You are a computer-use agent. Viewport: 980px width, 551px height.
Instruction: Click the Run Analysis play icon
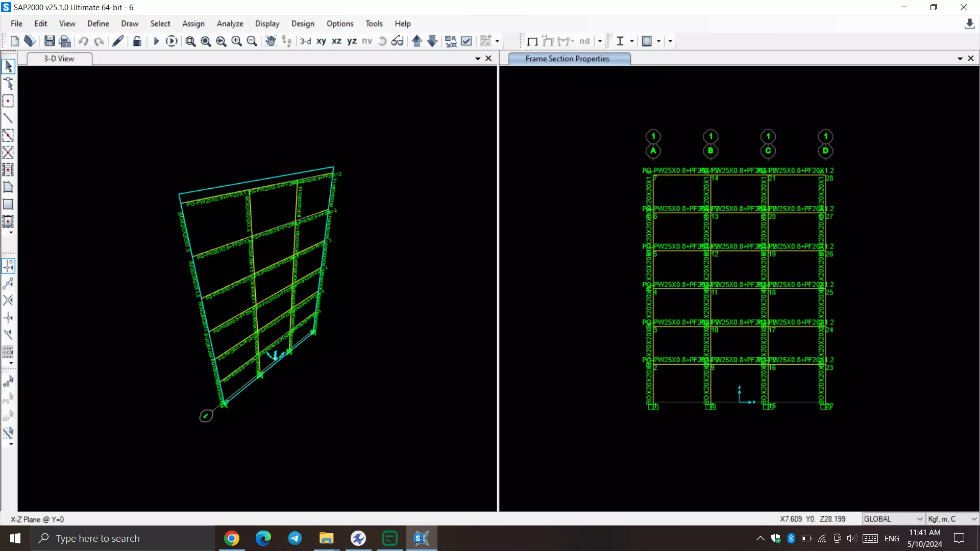tap(156, 41)
